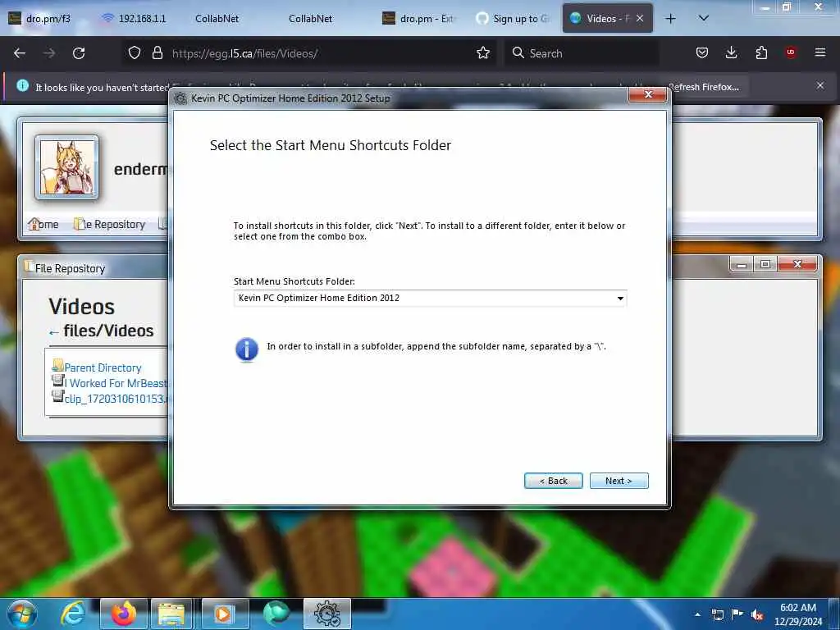Switch to the first CollabNet tab
The image size is (840, 630).
tap(217, 18)
